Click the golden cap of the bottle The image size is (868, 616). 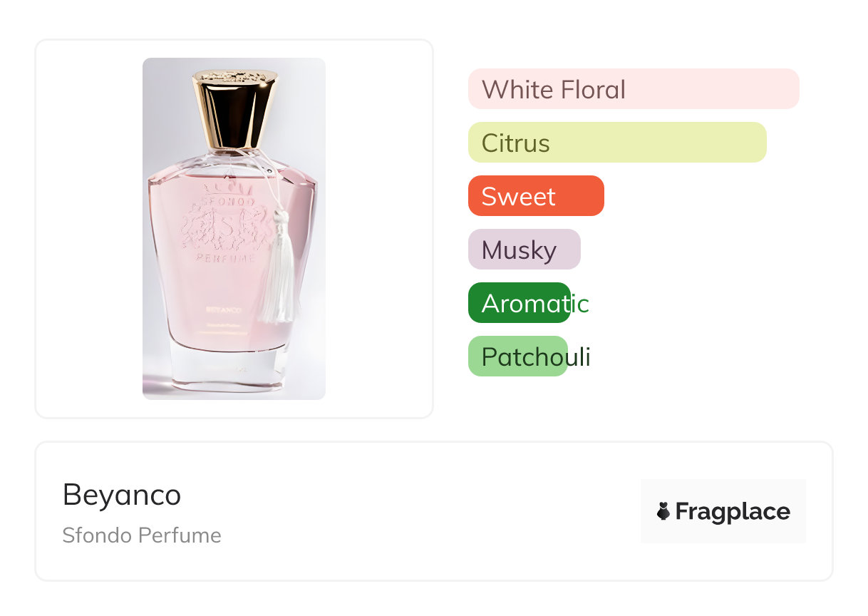coord(234,110)
